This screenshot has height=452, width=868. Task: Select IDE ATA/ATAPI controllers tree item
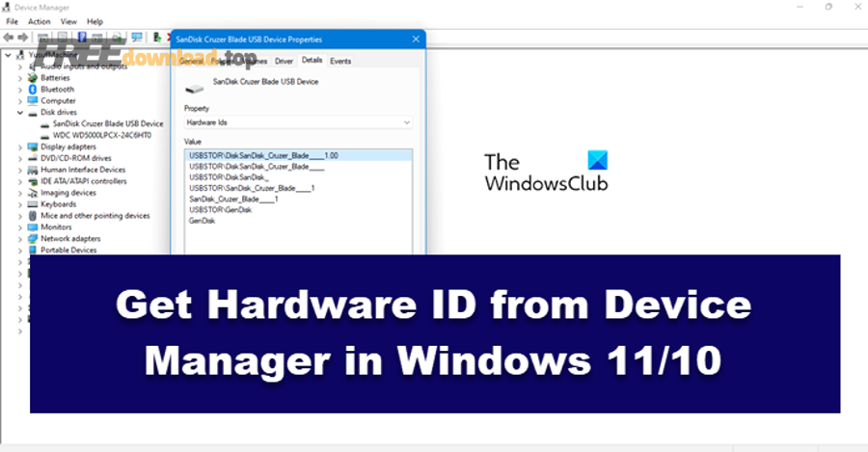(x=84, y=181)
